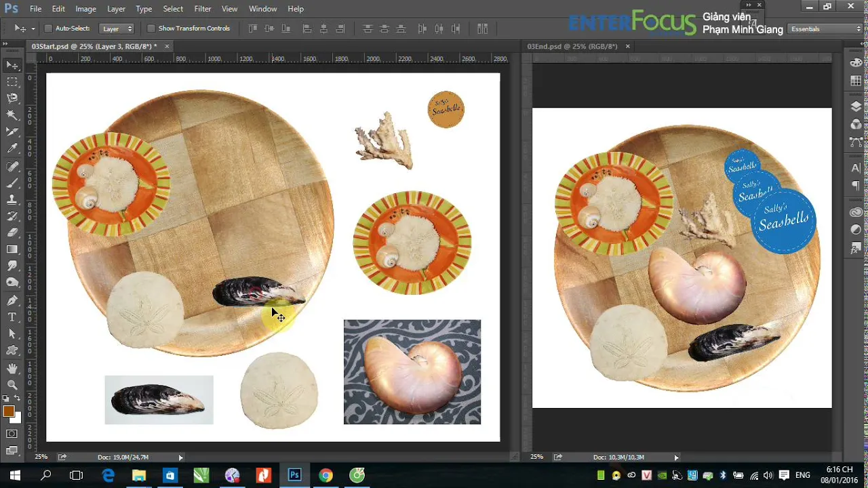Open the Auto-Select Layer dropdown
This screenshot has width=868, height=488.
coord(117,28)
